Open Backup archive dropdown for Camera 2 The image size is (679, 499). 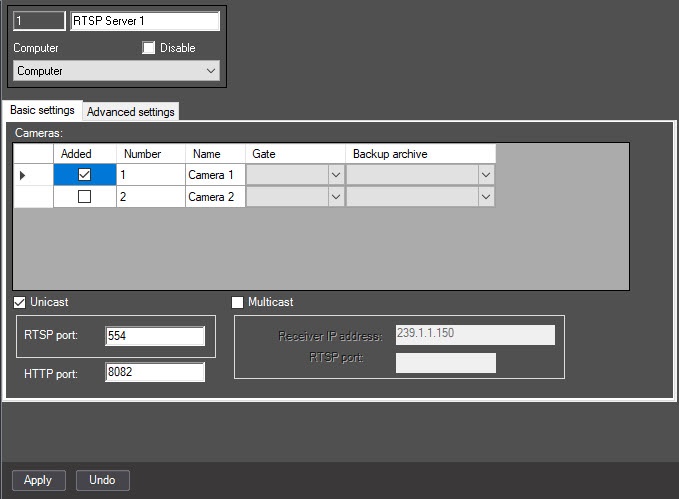[x=486, y=197]
